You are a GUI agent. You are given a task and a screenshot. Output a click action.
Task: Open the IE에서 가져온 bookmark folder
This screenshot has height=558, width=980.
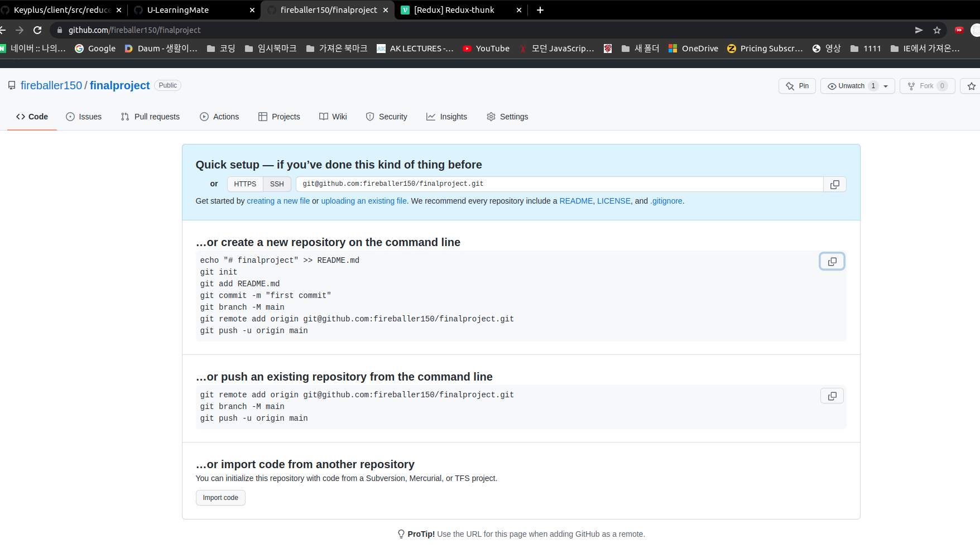coord(925,49)
